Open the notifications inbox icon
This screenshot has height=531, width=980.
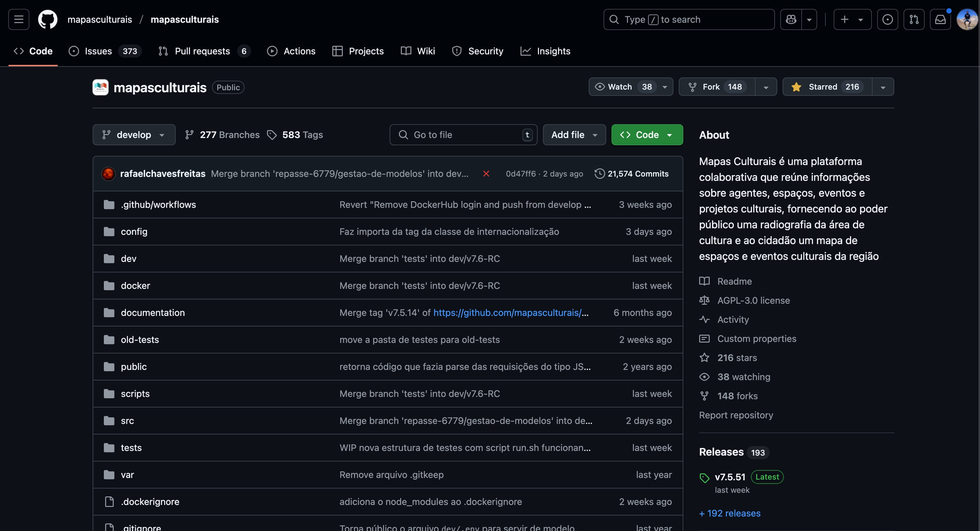(940, 19)
